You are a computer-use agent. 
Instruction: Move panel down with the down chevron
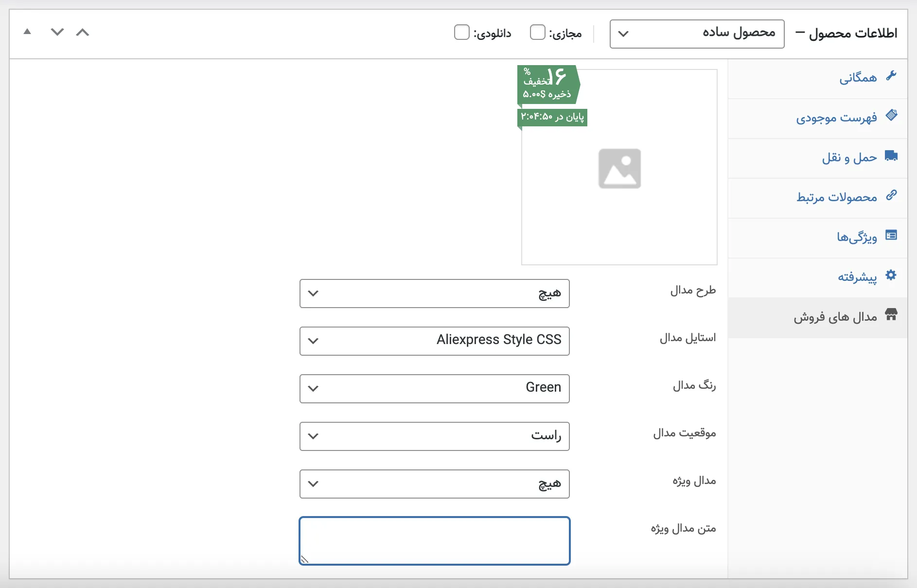click(57, 33)
